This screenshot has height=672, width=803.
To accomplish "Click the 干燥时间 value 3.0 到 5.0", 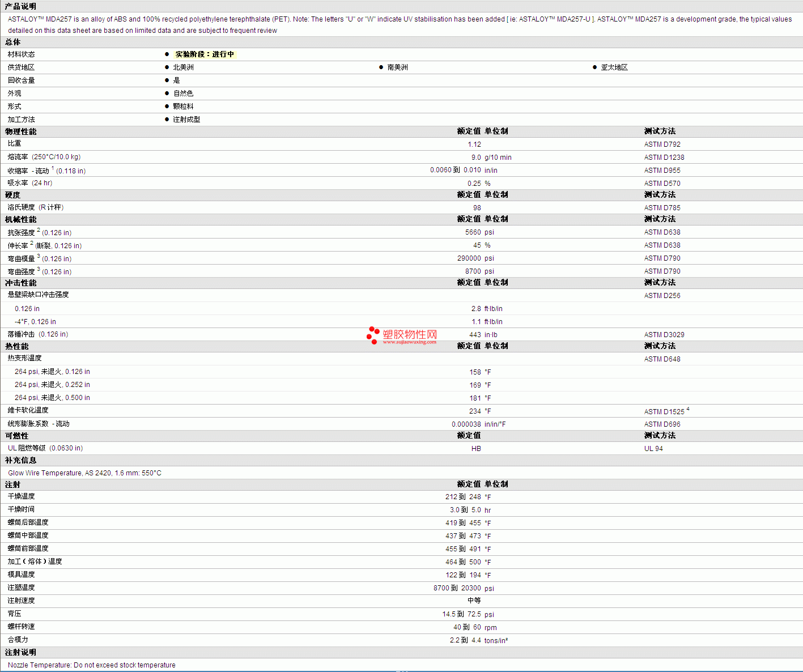I will click(465, 510).
